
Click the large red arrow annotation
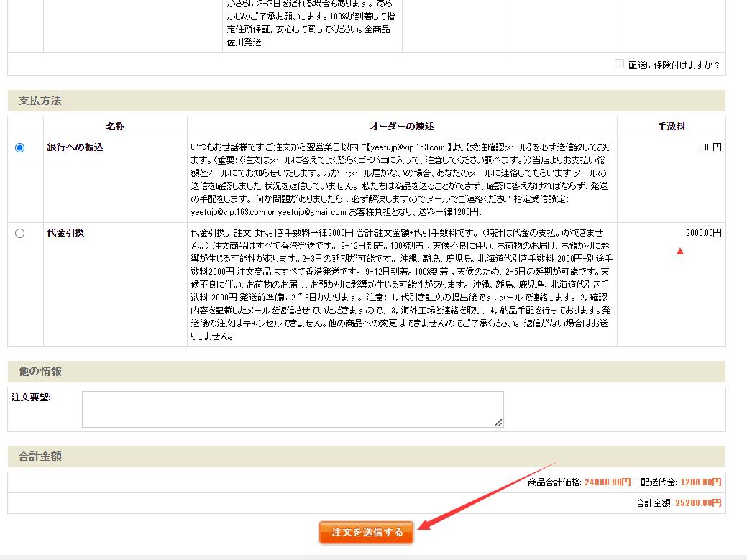coord(489,496)
